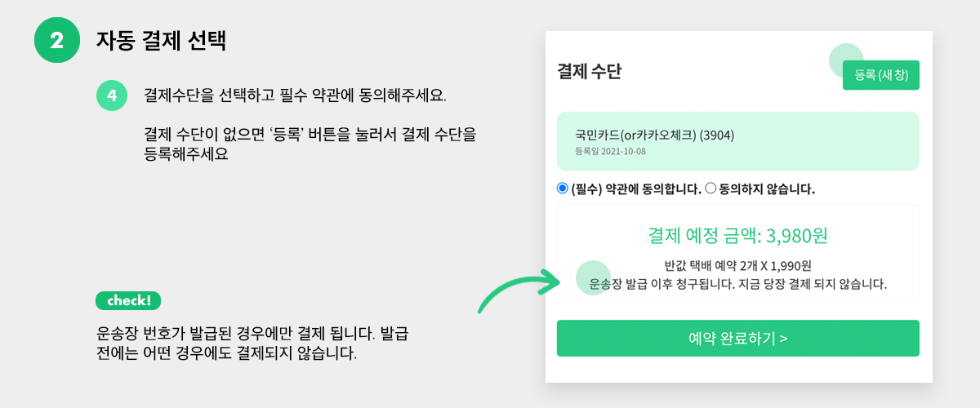This screenshot has width=980, height=408.
Task: Click the 운송장 발급 이후 청구됩니다 notice
Action: 738,285
